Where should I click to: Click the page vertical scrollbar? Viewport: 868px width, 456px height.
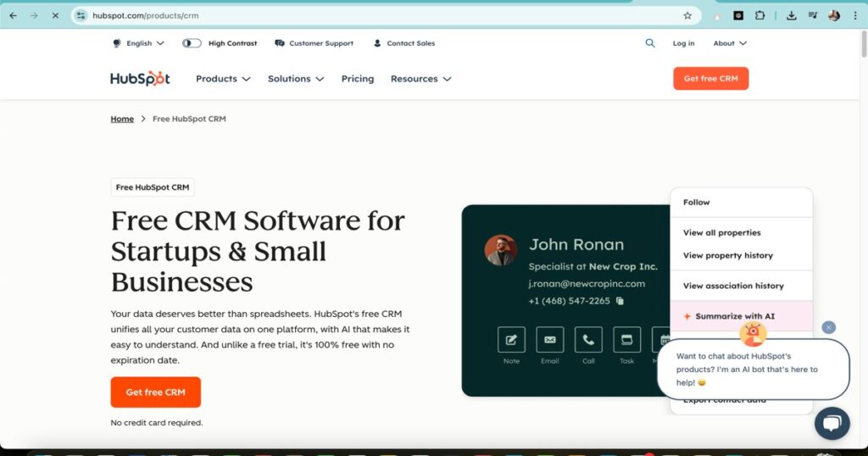[x=864, y=44]
